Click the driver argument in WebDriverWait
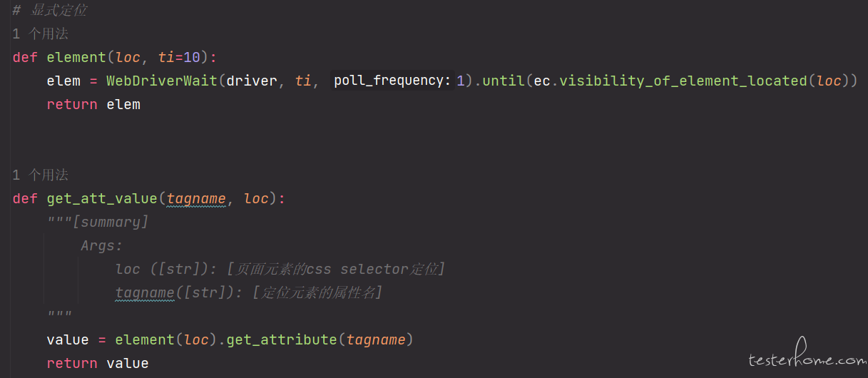Image resolution: width=868 pixels, height=378 pixels. (x=252, y=81)
